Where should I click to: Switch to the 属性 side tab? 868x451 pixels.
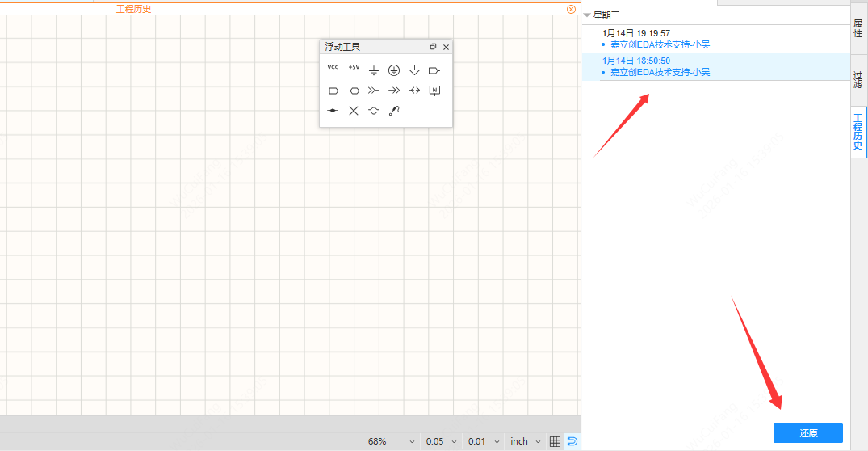858,28
